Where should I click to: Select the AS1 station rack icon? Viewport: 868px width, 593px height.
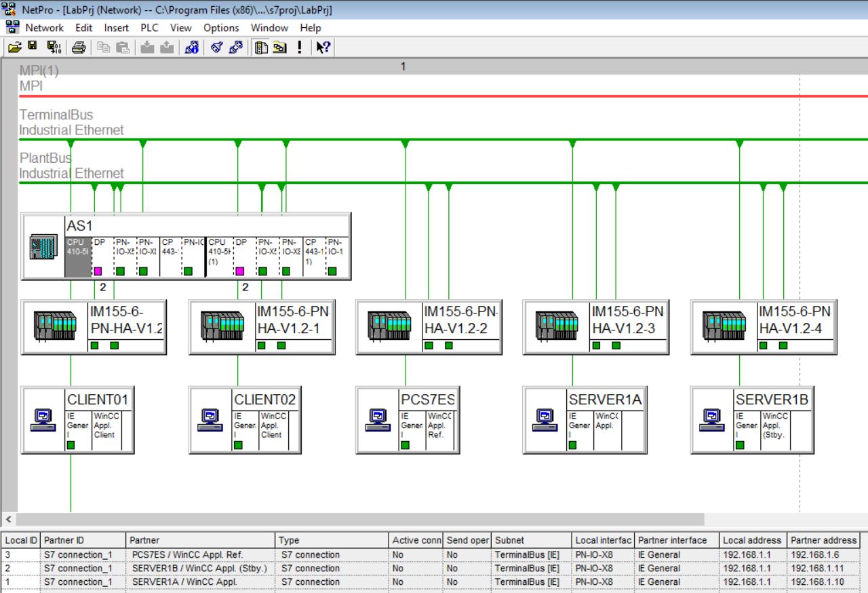[43, 246]
